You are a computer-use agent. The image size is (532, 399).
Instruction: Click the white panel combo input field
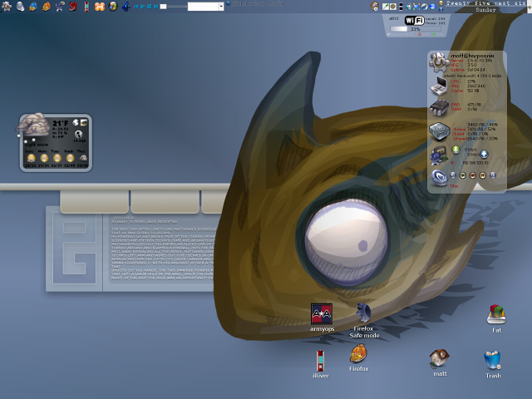203,7
